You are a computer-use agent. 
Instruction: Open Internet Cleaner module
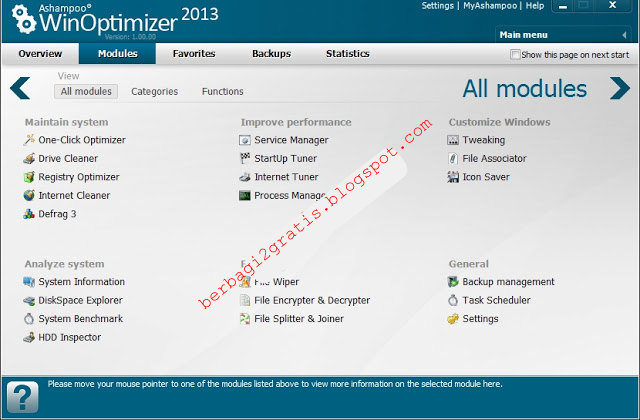[x=74, y=196]
